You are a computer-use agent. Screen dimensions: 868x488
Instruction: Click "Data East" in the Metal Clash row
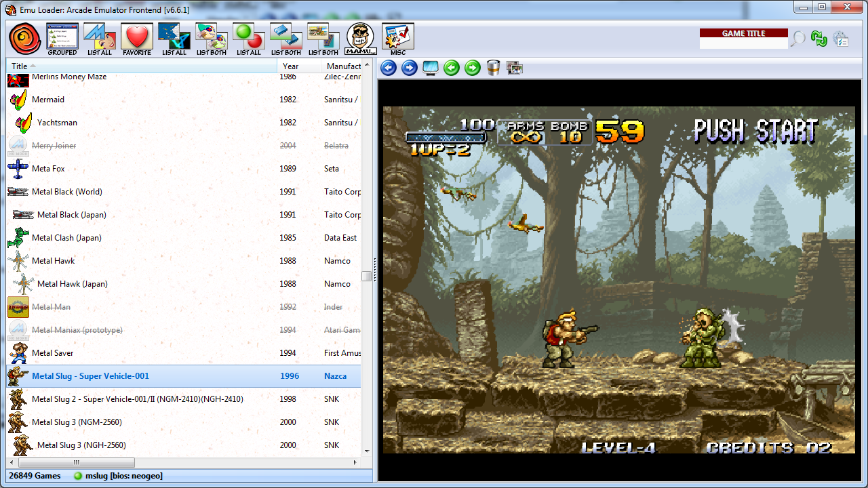(x=340, y=238)
